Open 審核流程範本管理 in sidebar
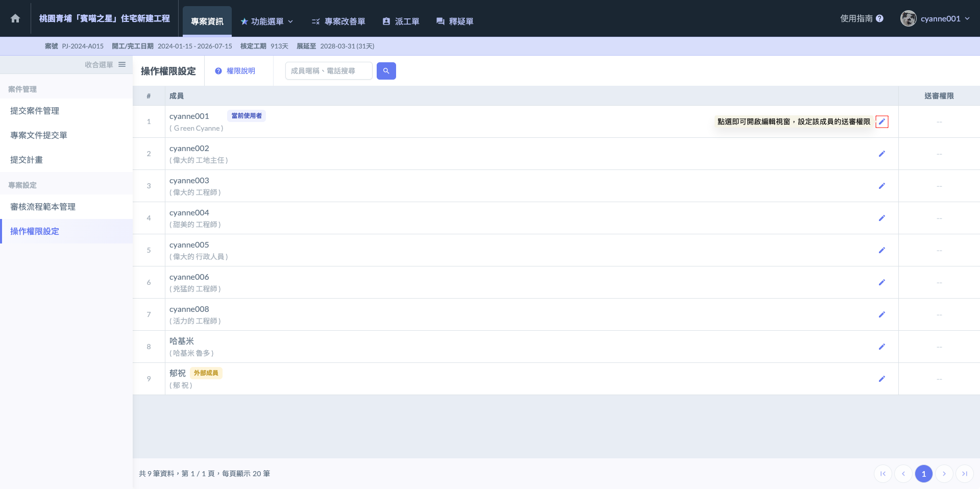 [x=66, y=207]
